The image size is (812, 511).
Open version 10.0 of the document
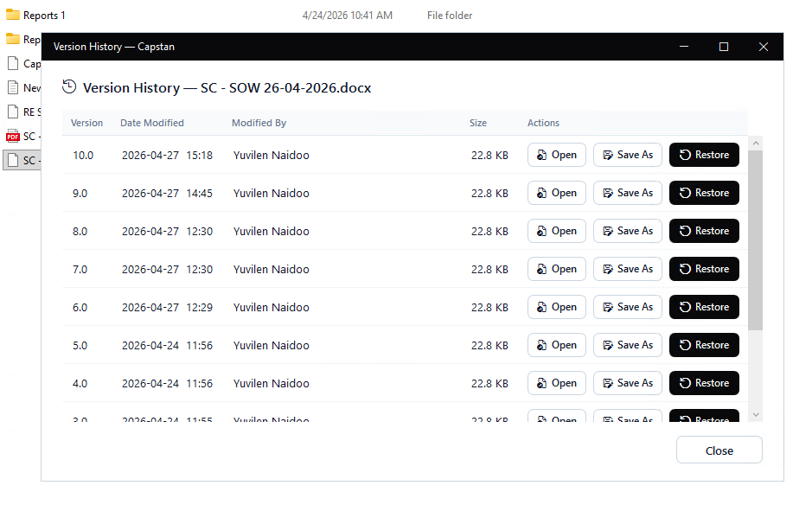557,156
